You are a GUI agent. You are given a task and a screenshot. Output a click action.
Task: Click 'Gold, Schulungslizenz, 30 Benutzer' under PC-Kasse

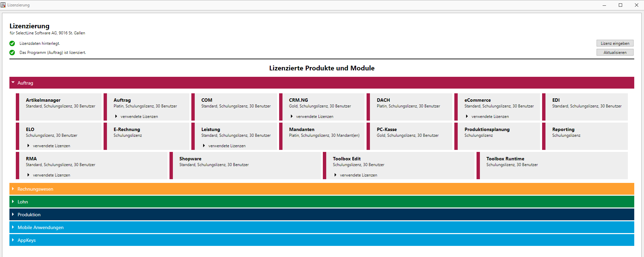(408, 135)
